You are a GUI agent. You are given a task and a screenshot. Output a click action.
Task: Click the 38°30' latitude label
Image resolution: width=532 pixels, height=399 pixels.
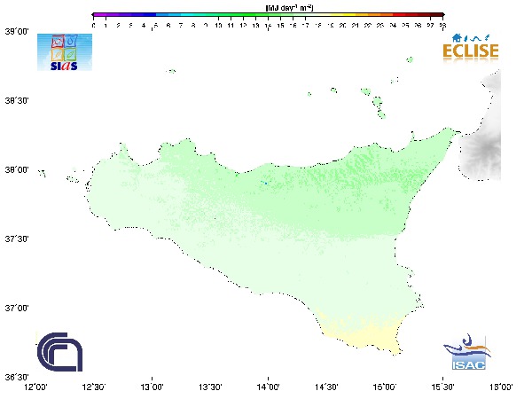click(17, 101)
